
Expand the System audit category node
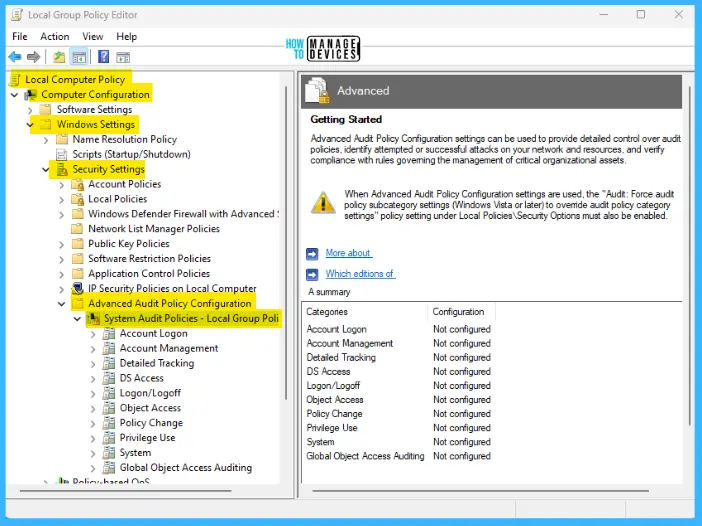[x=93, y=453]
